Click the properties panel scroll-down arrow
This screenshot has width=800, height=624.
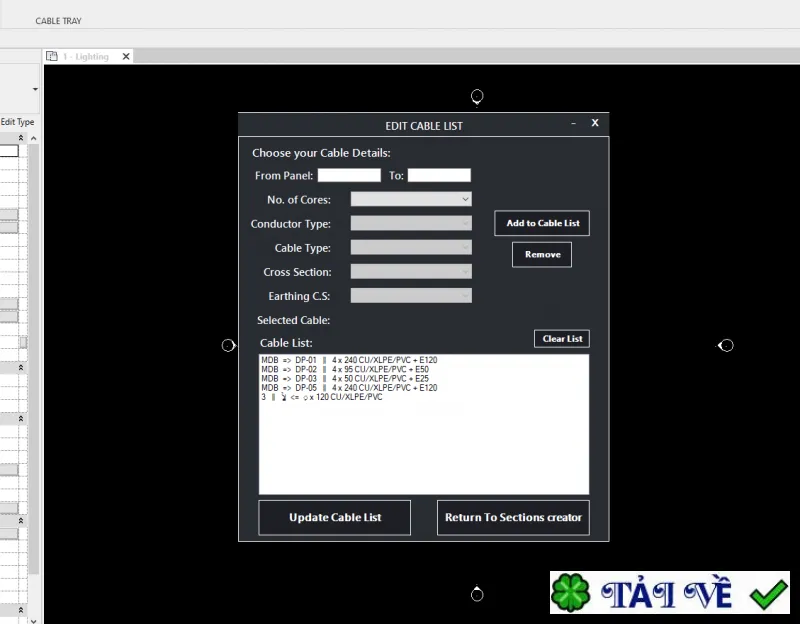point(34,620)
